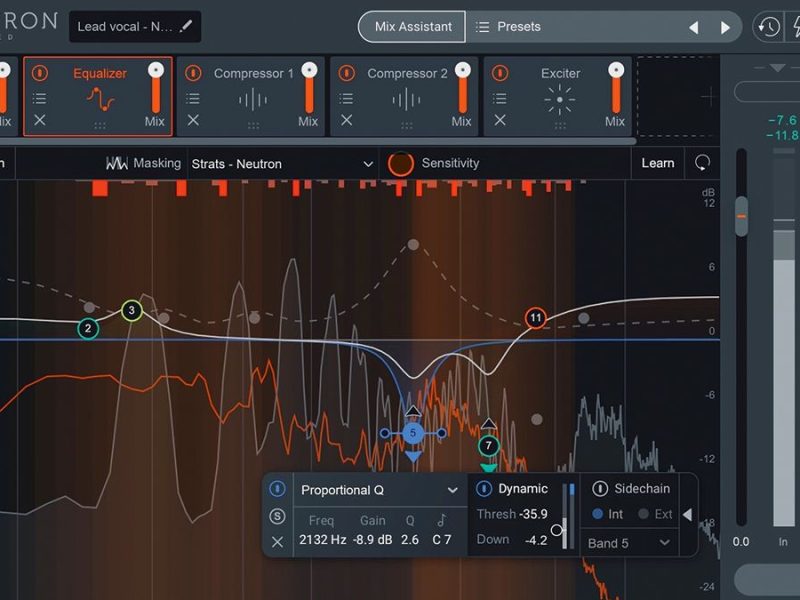Go to the next preset arrow
This screenshot has width=800, height=600.
725,27
